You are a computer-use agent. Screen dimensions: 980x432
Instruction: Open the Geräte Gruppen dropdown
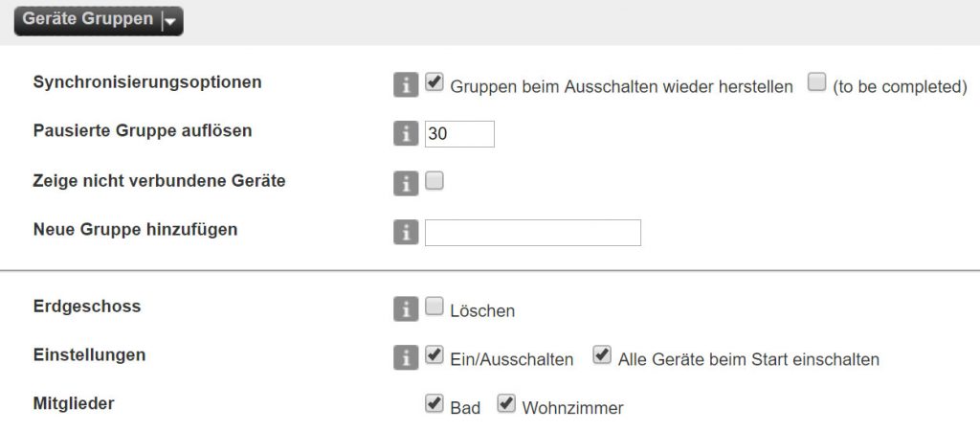[99, 21]
